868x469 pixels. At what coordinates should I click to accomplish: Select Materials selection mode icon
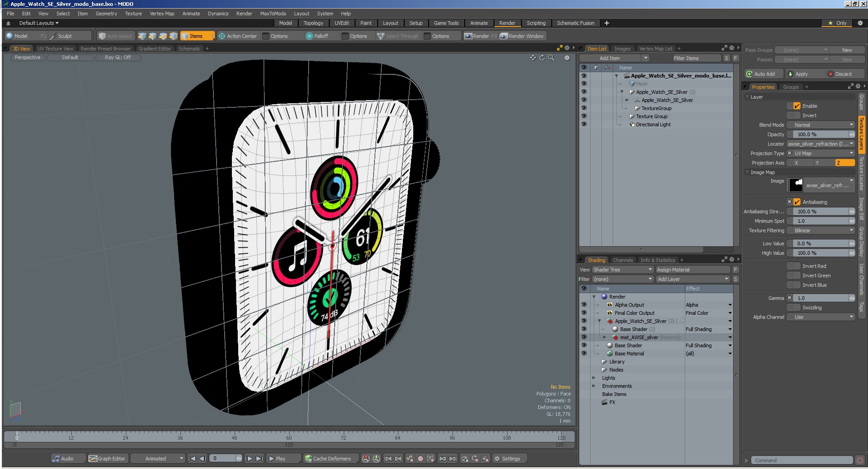pos(173,36)
